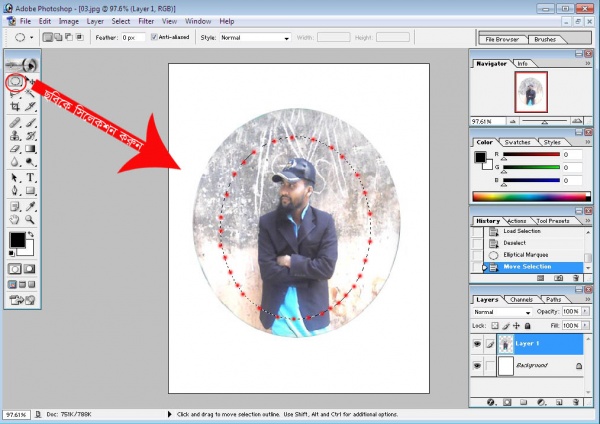The image size is (600, 424).
Task: Open the Image menu
Action: pos(69,21)
